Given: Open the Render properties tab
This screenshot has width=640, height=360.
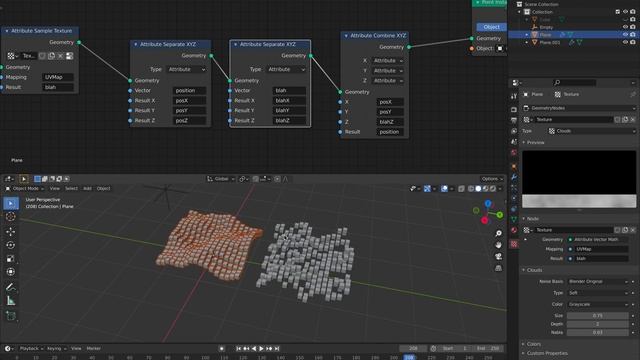Looking at the screenshot, I should coord(514,109).
